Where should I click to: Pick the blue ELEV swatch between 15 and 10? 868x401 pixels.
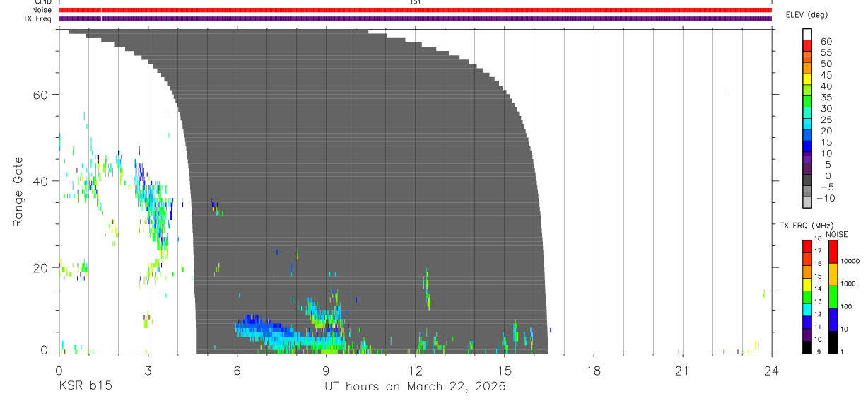pos(807,146)
